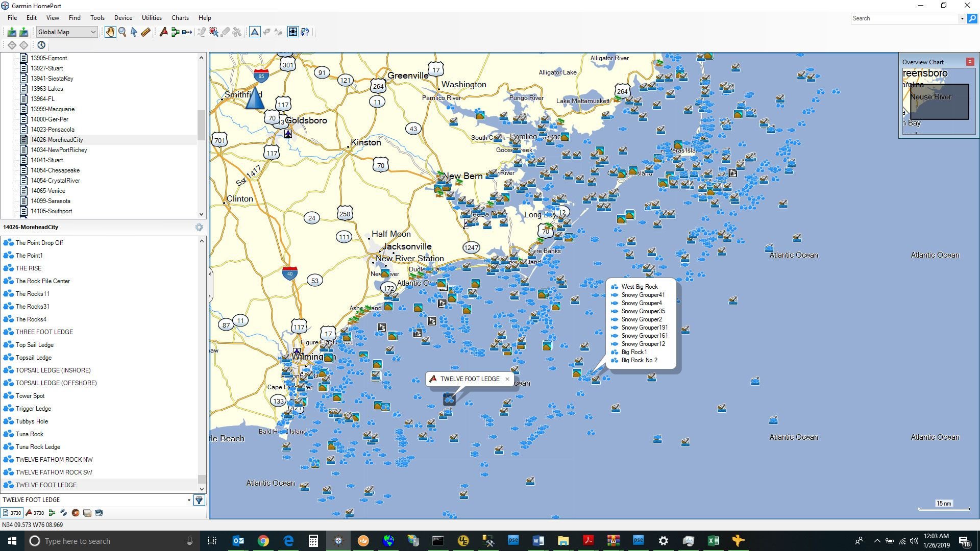
Task: Select The Point Drop Off waypoint
Action: (39, 243)
